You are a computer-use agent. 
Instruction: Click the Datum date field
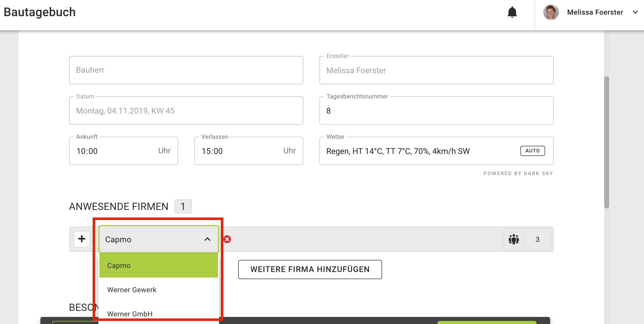pos(186,111)
